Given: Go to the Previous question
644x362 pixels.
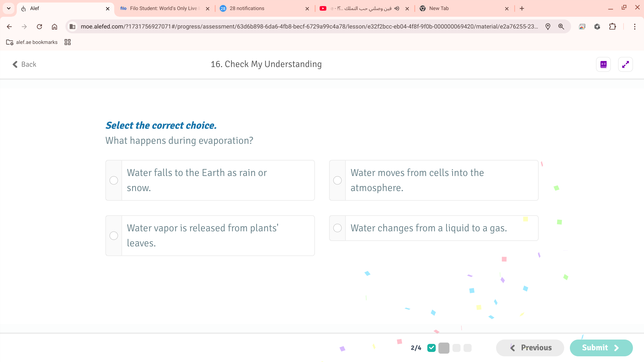Looking at the screenshot, I should click(x=530, y=348).
